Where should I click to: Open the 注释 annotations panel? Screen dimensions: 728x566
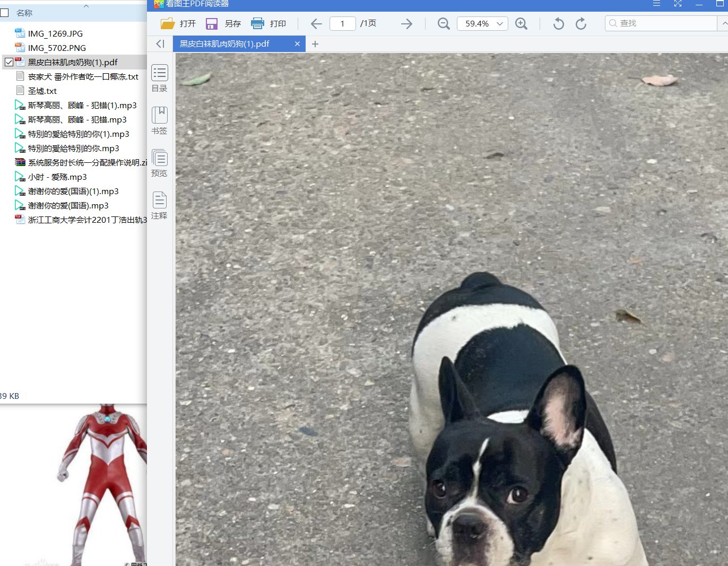(159, 205)
